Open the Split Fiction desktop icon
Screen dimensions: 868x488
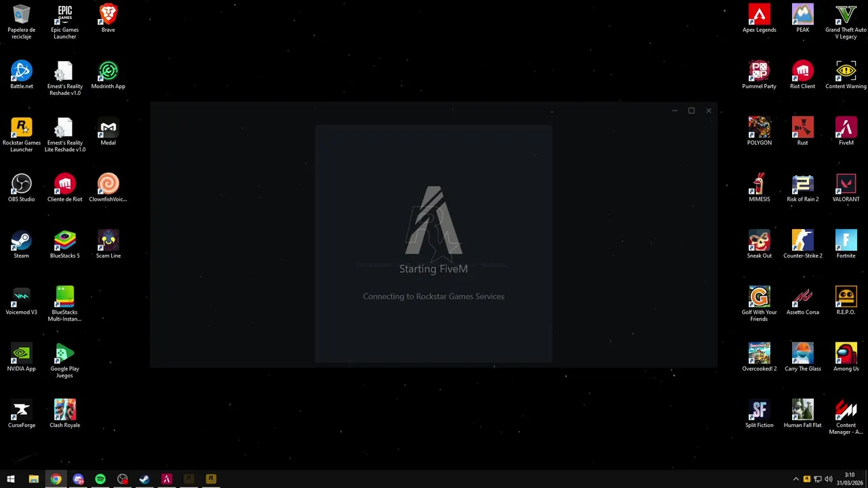click(x=759, y=413)
